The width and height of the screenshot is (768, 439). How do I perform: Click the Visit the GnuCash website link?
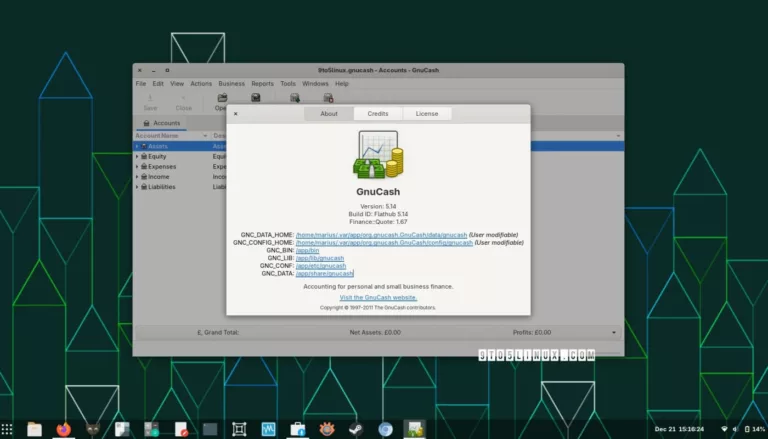[x=378, y=297]
